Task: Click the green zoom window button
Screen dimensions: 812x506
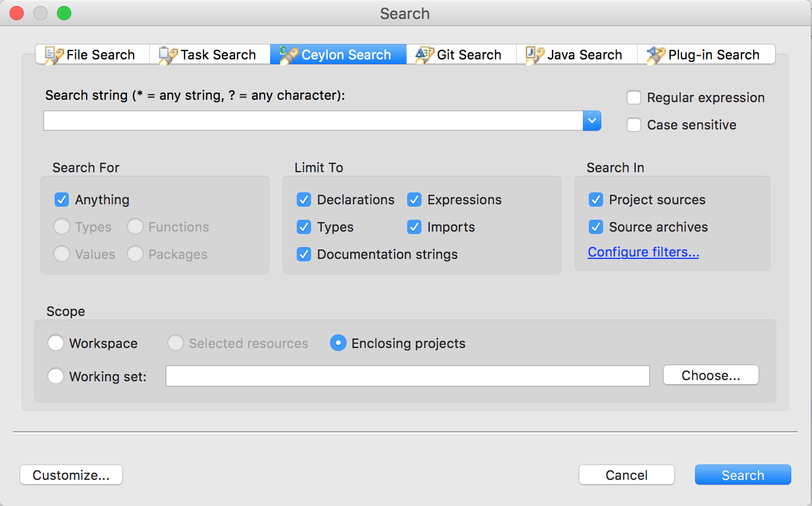Action: pos(64,13)
